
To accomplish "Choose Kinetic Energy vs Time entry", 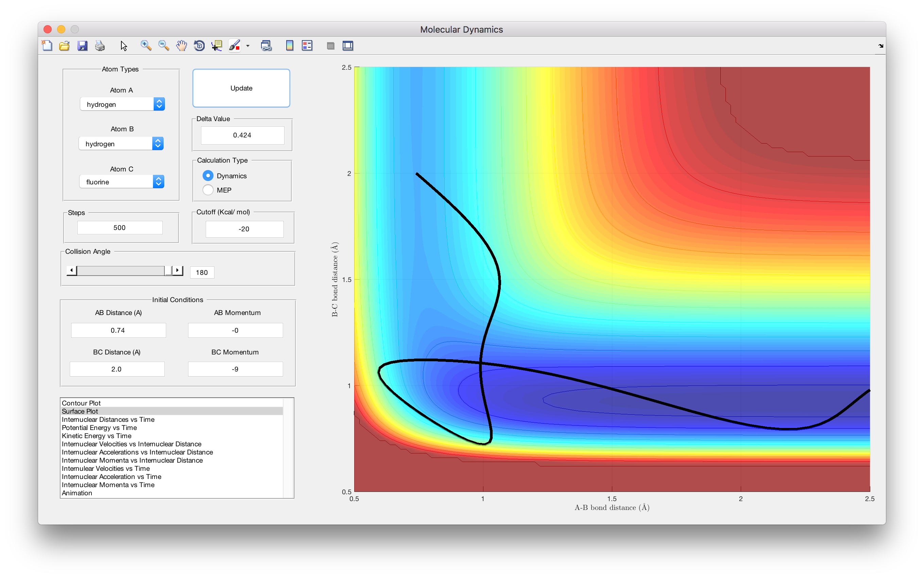I will [97, 436].
